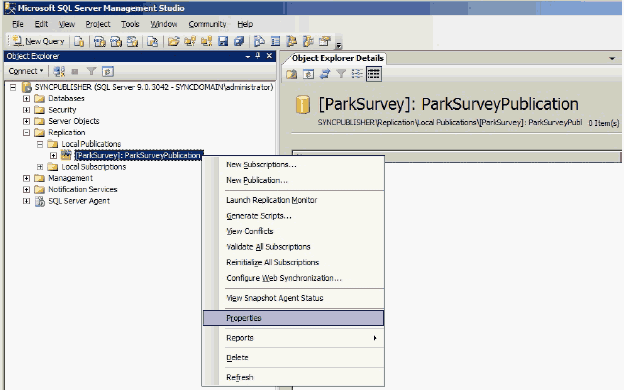
Task: Expand the Management folder
Action: pyautogui.click(x=26, y=178)
